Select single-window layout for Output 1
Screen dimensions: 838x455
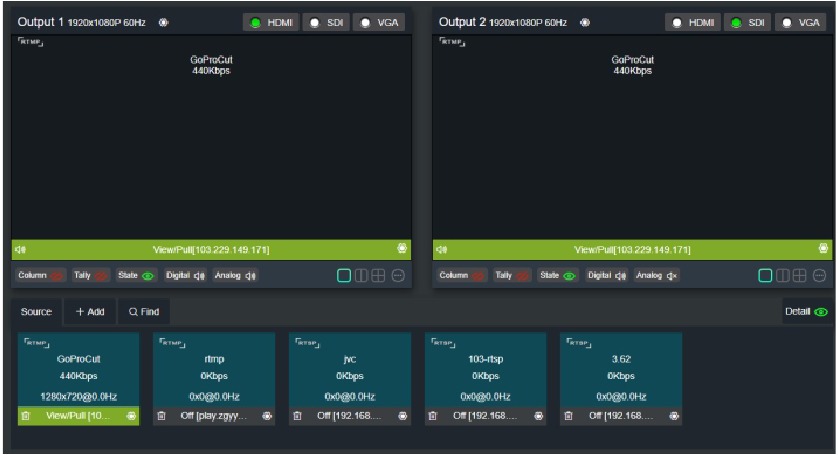343,276
